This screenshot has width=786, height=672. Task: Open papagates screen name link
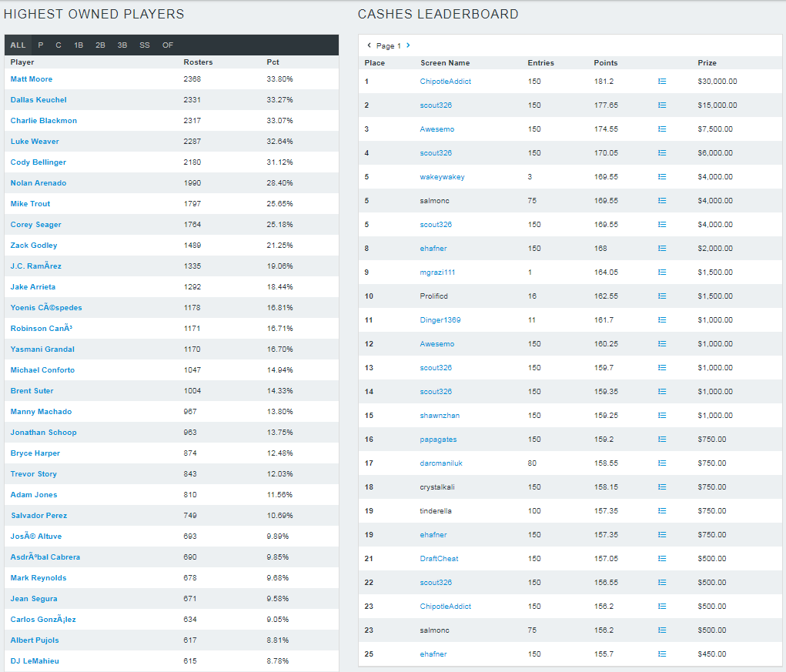[x=438, y=440]
